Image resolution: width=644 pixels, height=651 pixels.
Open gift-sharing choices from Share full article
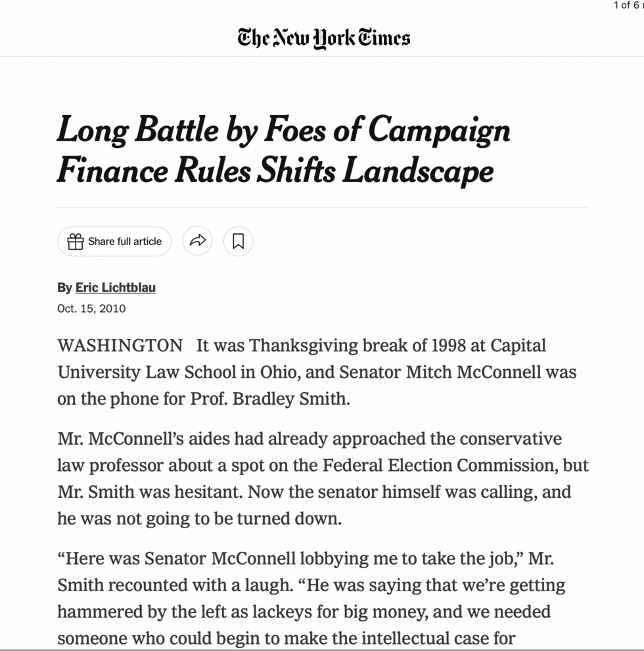(114, 241)
